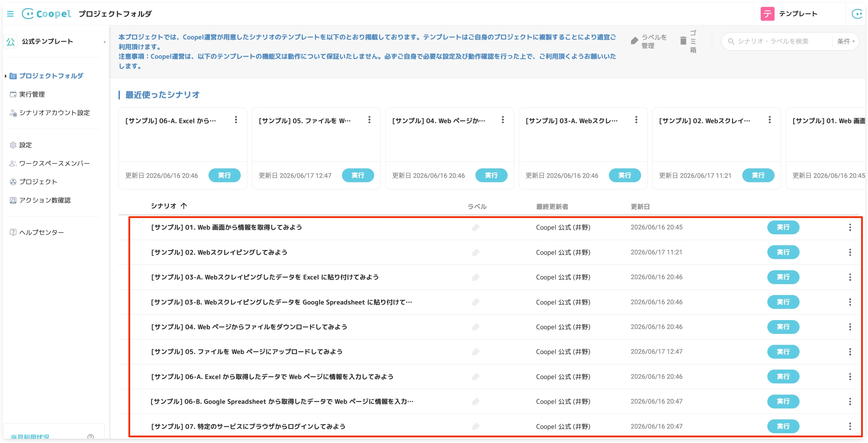The width and height of the screenshot is (868, 443).
Task: Open more options on the 07. 特定のサービス row
Action: click(850, 427)
